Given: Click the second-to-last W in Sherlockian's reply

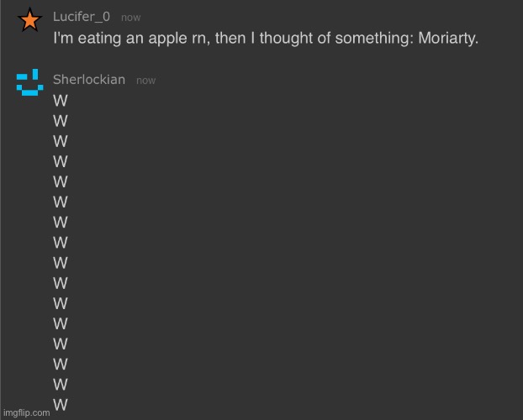Looking at the screenshot, I should pyautogui.click(x=61, y=385).
